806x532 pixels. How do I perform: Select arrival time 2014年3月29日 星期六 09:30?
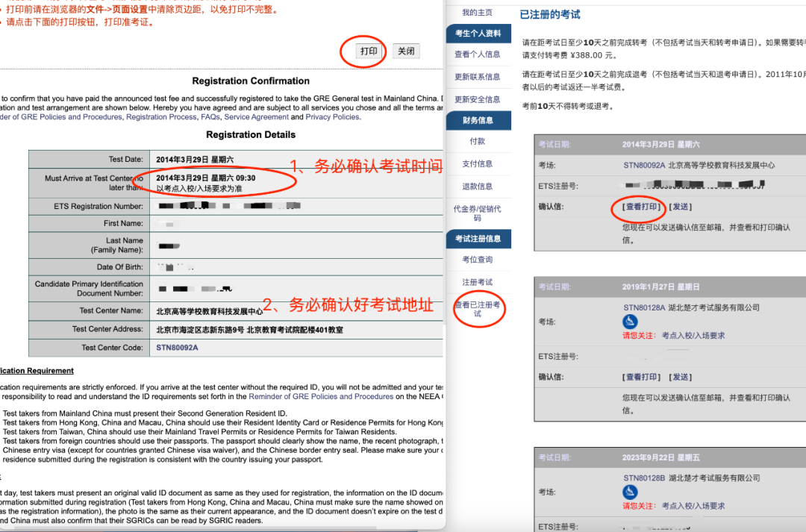[x=206, y=178]
